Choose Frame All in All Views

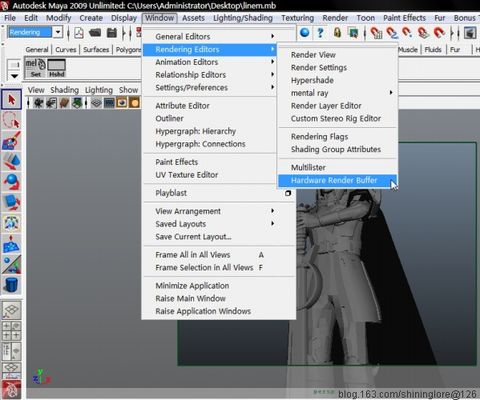(x=219, y=255)
